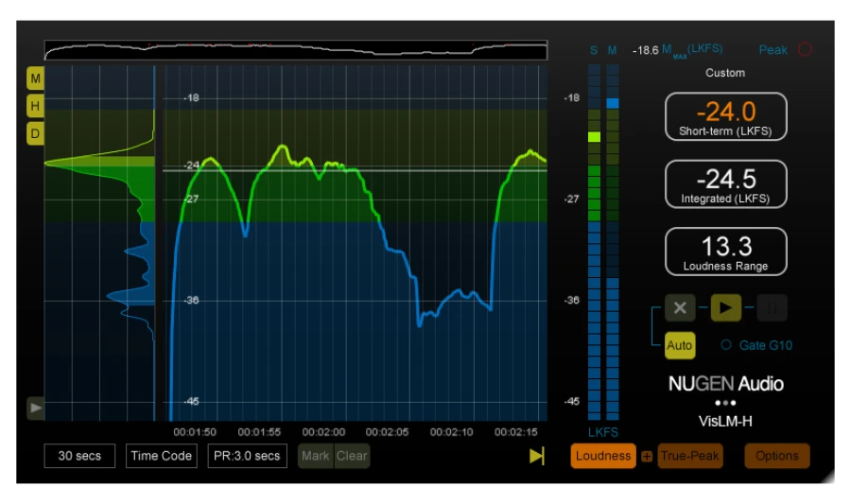This screenshot has height=504, width=851.
Task: Click the plus icon between Loudness and True-Peak
Action: tap(647, 457)
